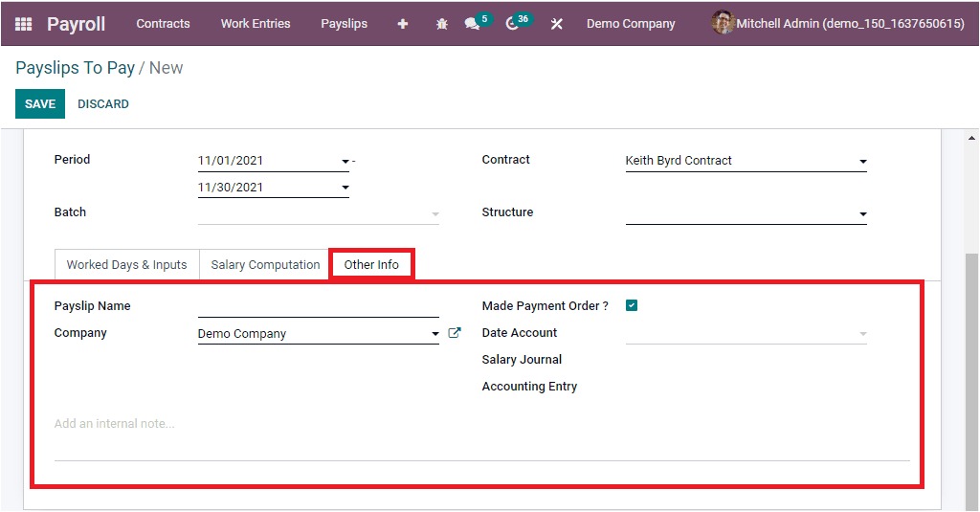Open the Company external link icon
Screen dimensions: 980x512
coord(455,333)
